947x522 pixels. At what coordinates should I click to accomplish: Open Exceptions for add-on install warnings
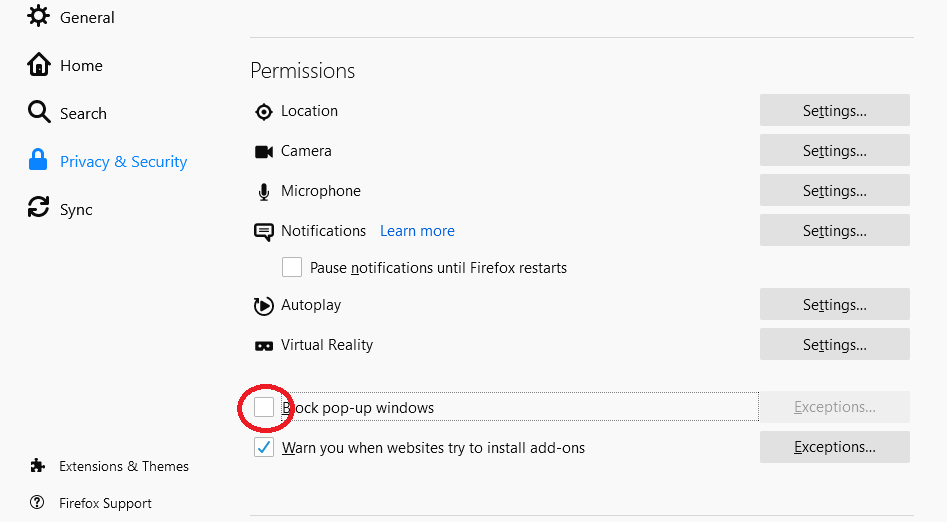(x=834, y=447)
